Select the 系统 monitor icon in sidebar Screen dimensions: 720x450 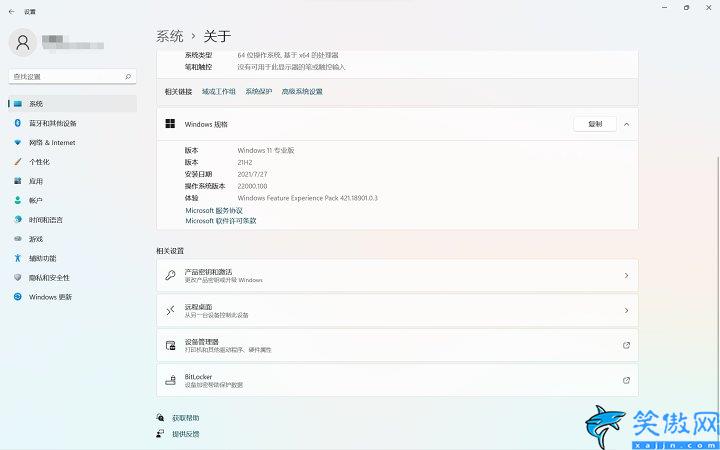pyautogui.click(x=17, y=104)
